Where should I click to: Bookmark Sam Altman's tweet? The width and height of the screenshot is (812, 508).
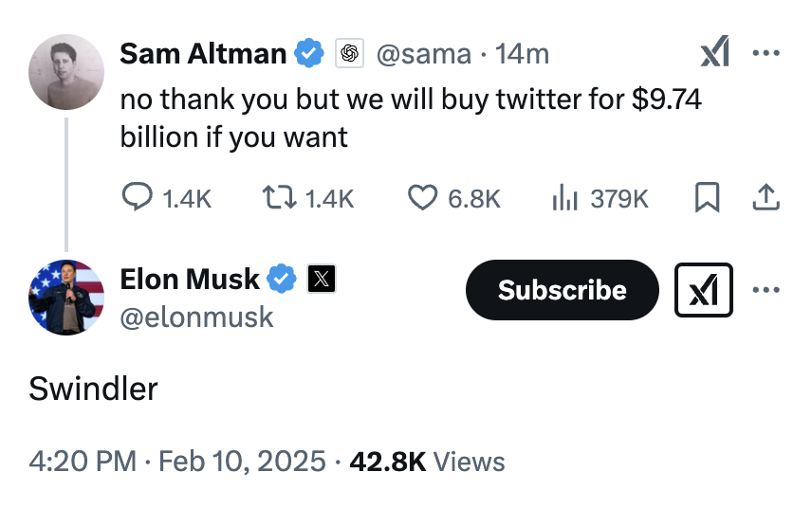pyautogui.click(x=707, y=197)
